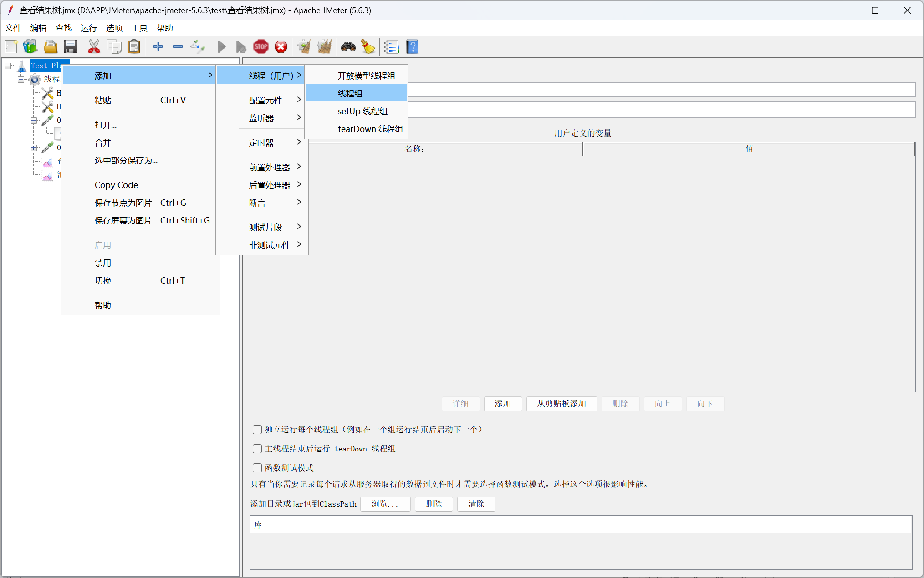Open the Help question mark icon
This screenshot has width=924, height=578.
412,46
